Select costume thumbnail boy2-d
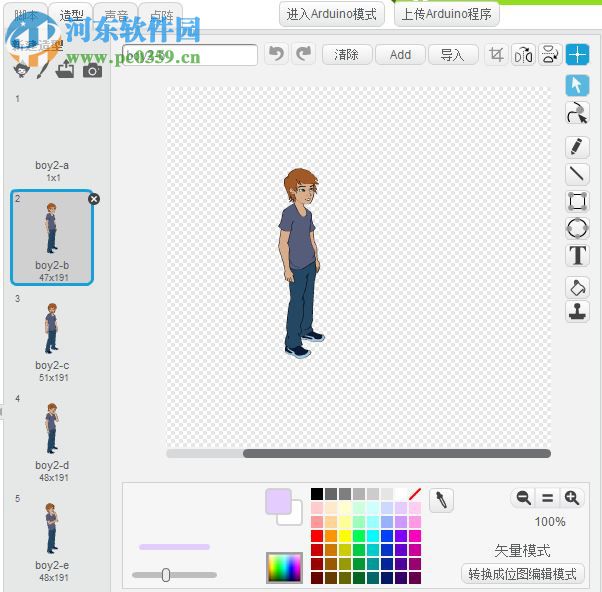The image size is (602, 592). [x=52, y=439]
